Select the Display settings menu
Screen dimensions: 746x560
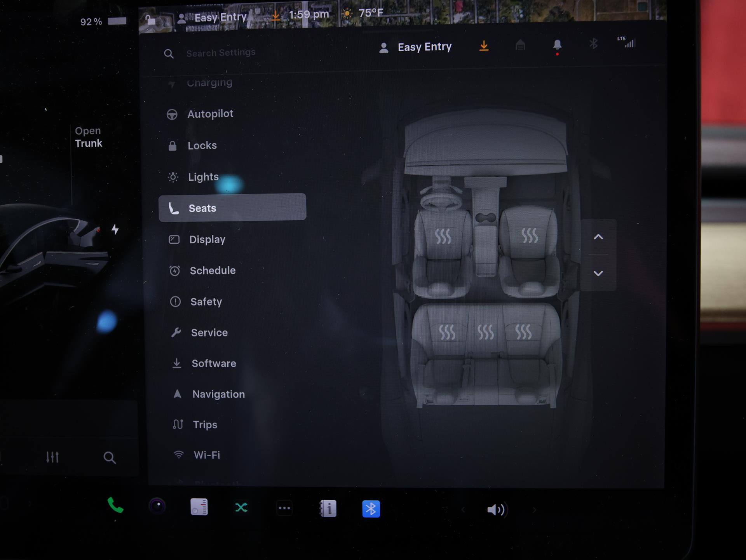[207, 240]
